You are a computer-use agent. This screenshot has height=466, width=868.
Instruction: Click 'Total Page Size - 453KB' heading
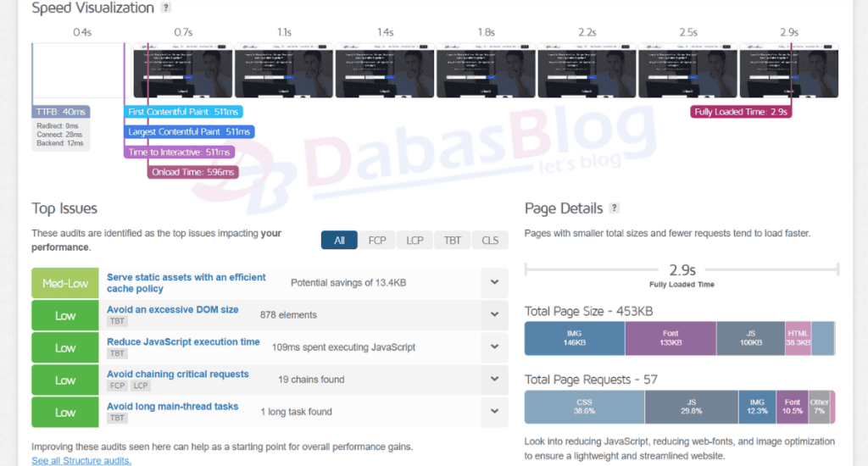[x=589, y=311]
